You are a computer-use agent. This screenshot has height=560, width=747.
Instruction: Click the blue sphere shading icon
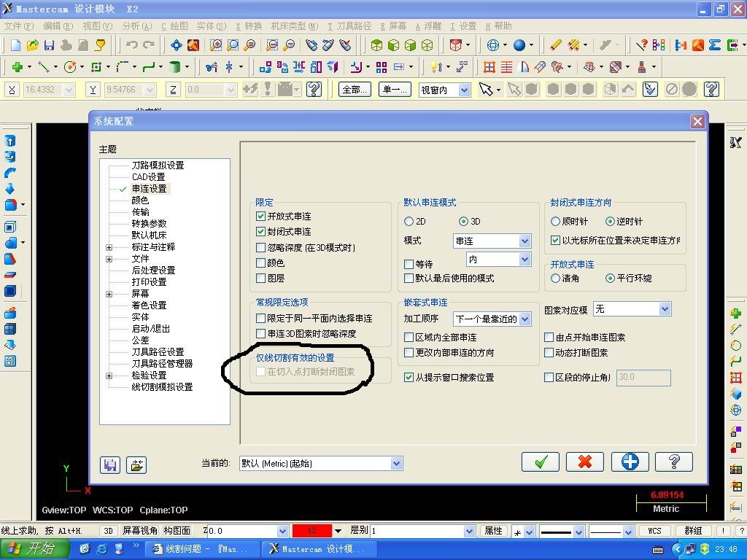coord(519,45)
